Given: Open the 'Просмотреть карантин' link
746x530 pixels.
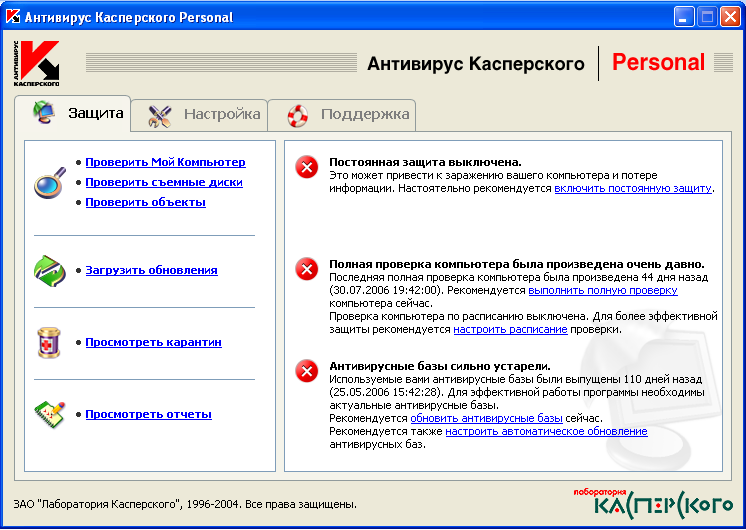Looking at the screenshot, I should pos(154,343).
